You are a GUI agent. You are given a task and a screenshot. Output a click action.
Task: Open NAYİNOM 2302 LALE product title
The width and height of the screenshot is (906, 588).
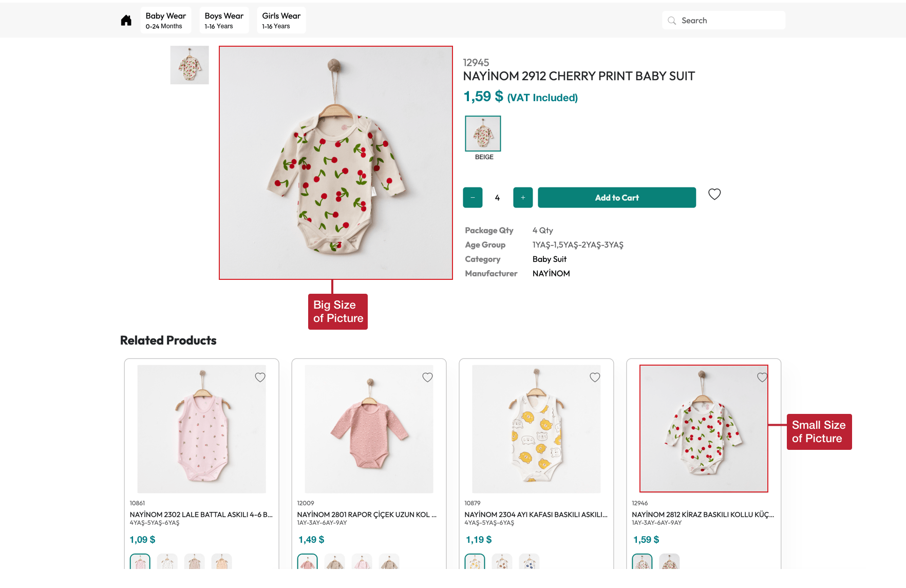click(201, 515)
